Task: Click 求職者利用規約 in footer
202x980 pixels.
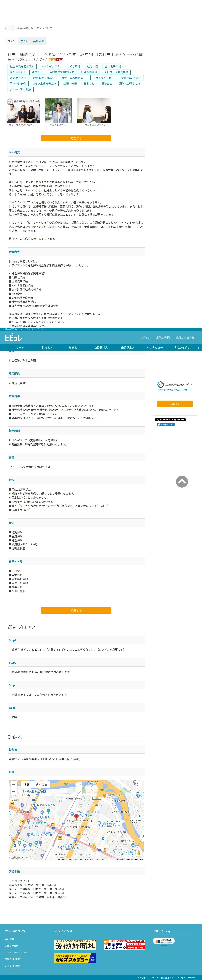Action: click(13, 959)
